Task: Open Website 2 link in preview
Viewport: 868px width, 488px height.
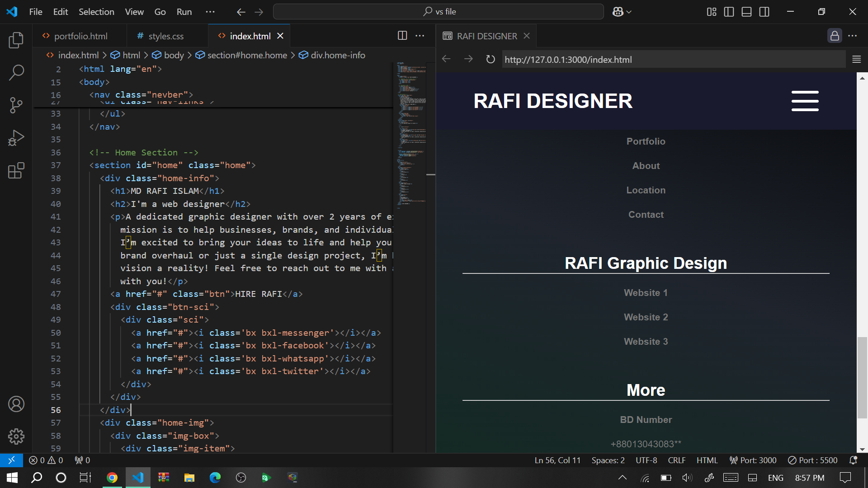Action: click(646, 317)
